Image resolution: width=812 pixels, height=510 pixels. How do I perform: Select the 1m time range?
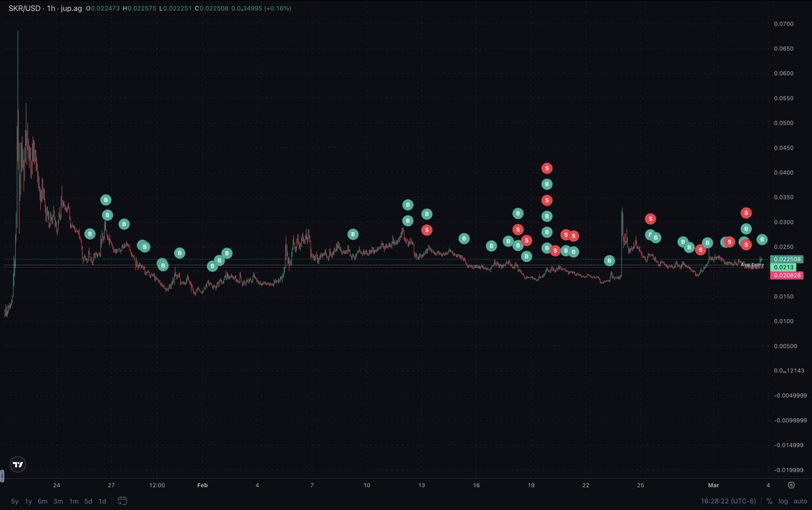coord(73,501)
